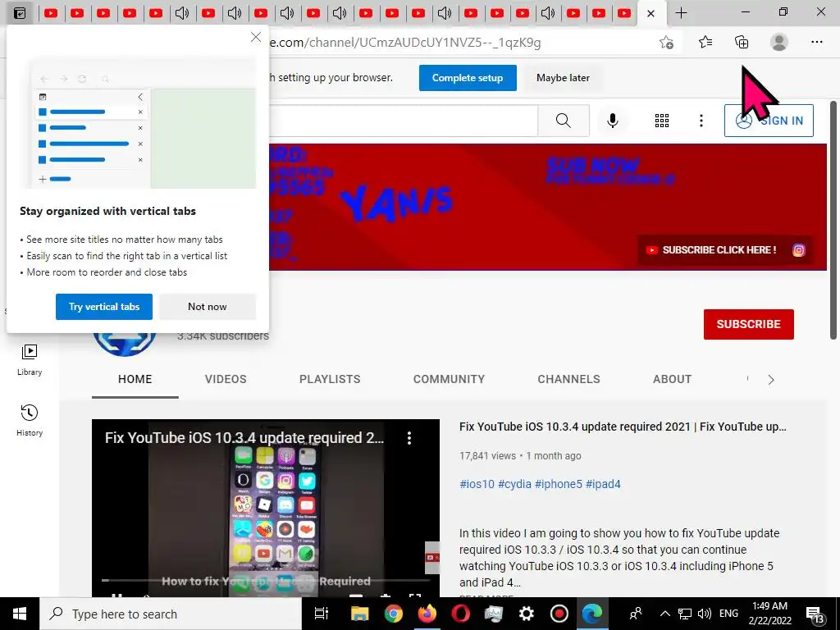Click the red SUBSCRIBE button
The image size is (840, 630).
click(748, 324)
